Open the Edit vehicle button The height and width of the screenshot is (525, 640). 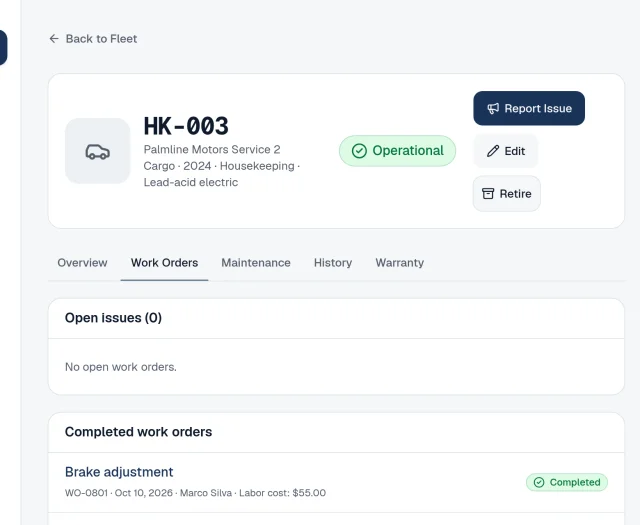(506, 151)
